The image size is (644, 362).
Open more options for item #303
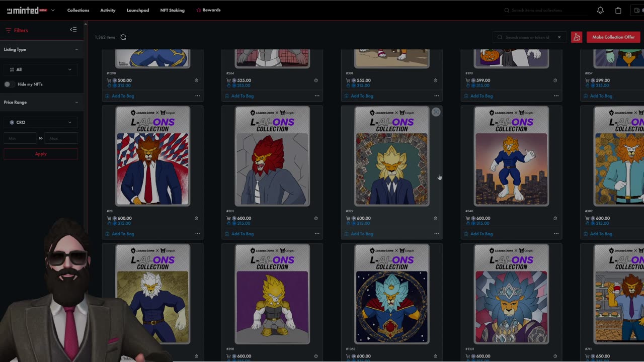[317, 234]
